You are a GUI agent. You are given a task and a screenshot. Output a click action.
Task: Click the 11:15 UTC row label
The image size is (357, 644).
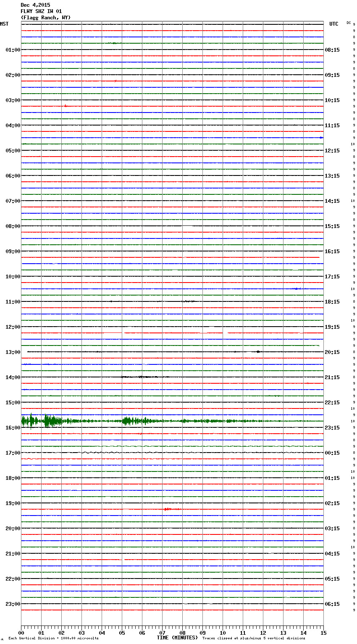pos(332,126)
